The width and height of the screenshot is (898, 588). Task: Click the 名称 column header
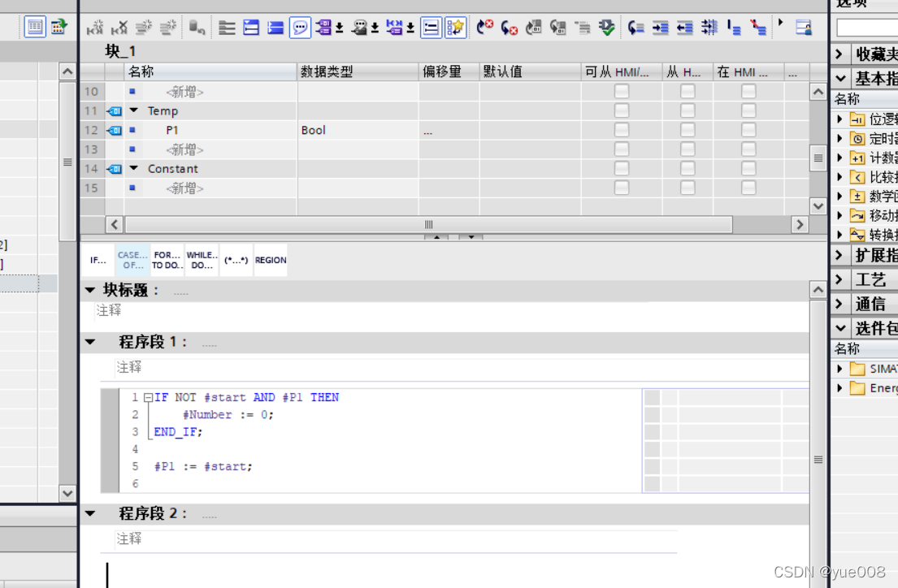point(210,71)
